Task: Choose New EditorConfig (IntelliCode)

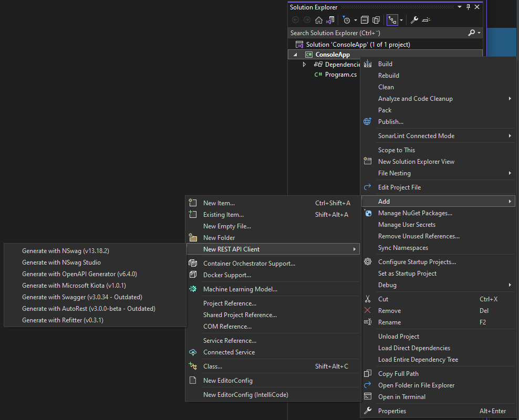Action: (x=273, y=395)
